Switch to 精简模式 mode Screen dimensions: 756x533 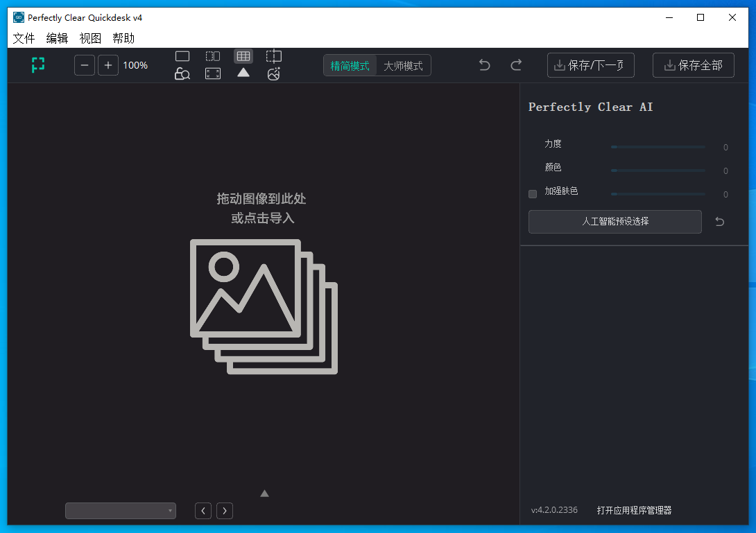click(350, 66)
